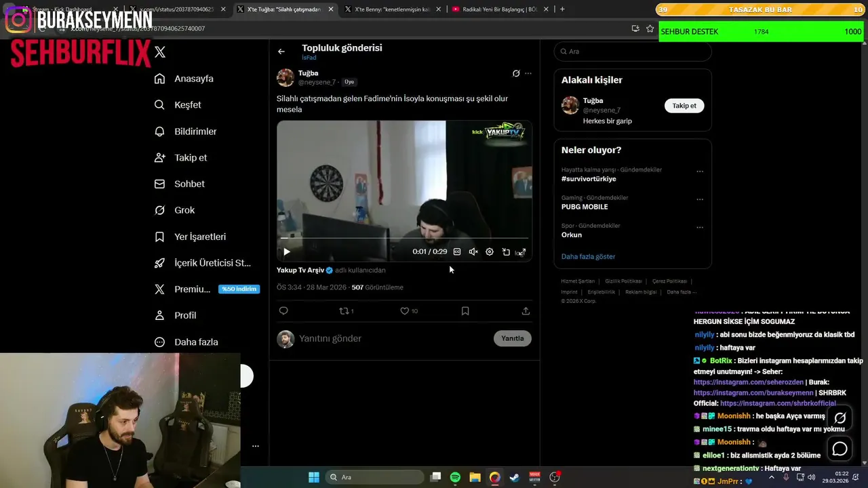Open the taskbar volume control
Viewport: 868px width, 488px height.
tap(811, 477)
